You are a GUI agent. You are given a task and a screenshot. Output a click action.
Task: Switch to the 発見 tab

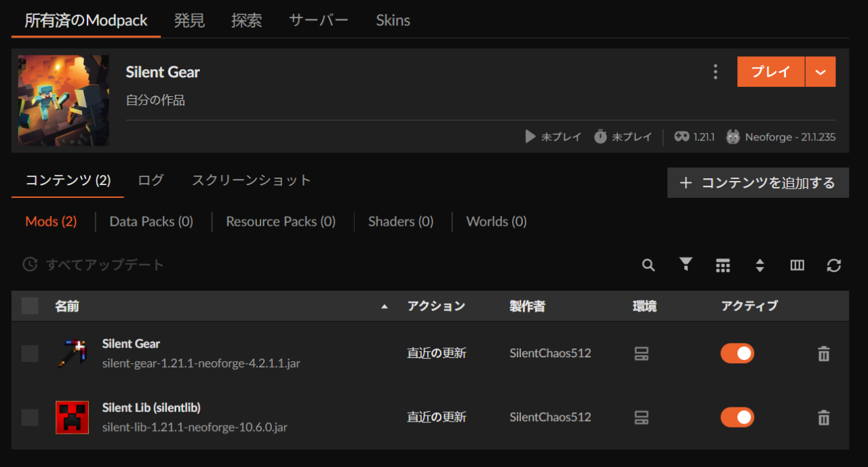click(189, 20)
